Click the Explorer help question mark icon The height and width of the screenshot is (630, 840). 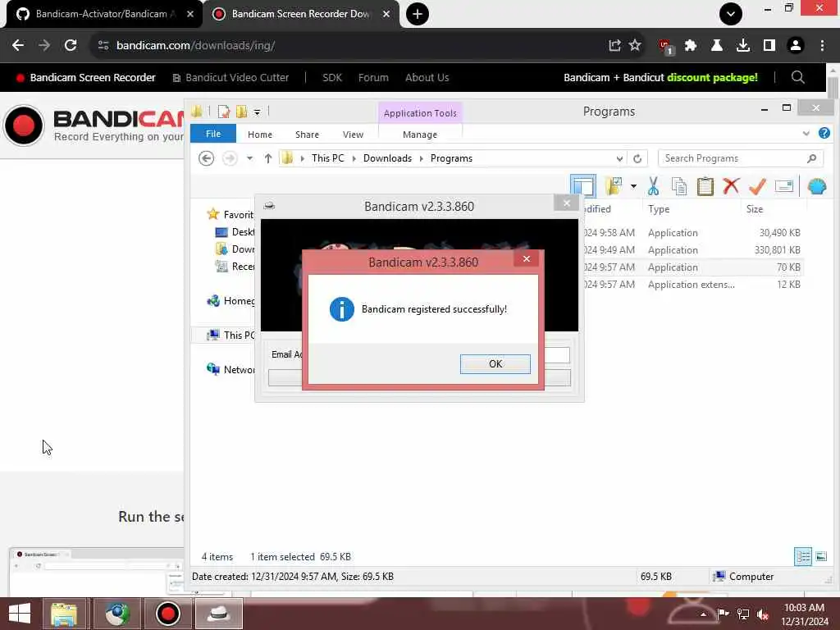point(824,133)
